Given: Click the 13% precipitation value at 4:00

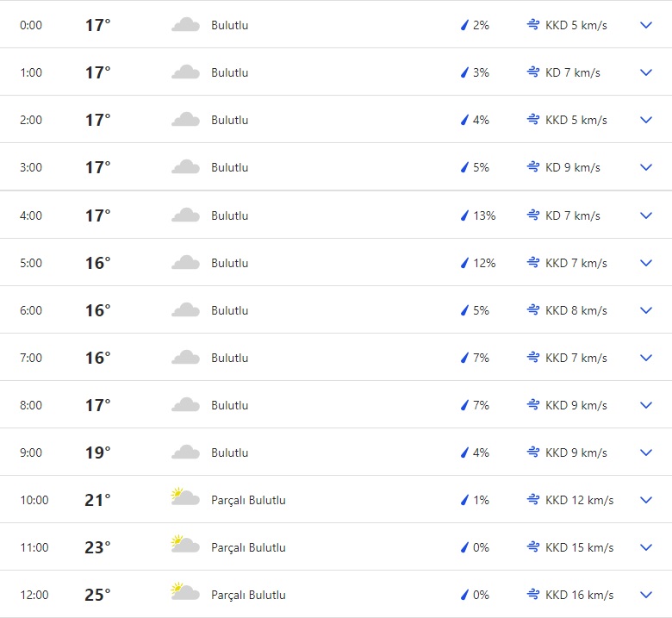Looking at the screenshot, I should 484,215.
